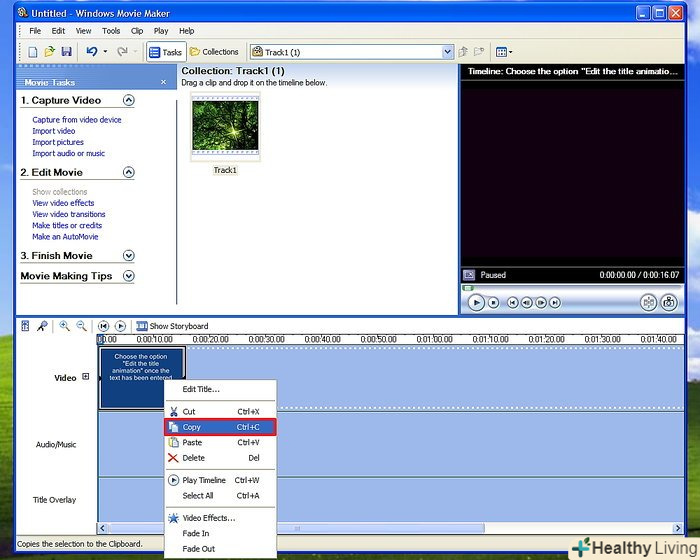Click the Save Project toolbar icon
The height and width of the screenshot is (560, 700).
click(66, 52)
